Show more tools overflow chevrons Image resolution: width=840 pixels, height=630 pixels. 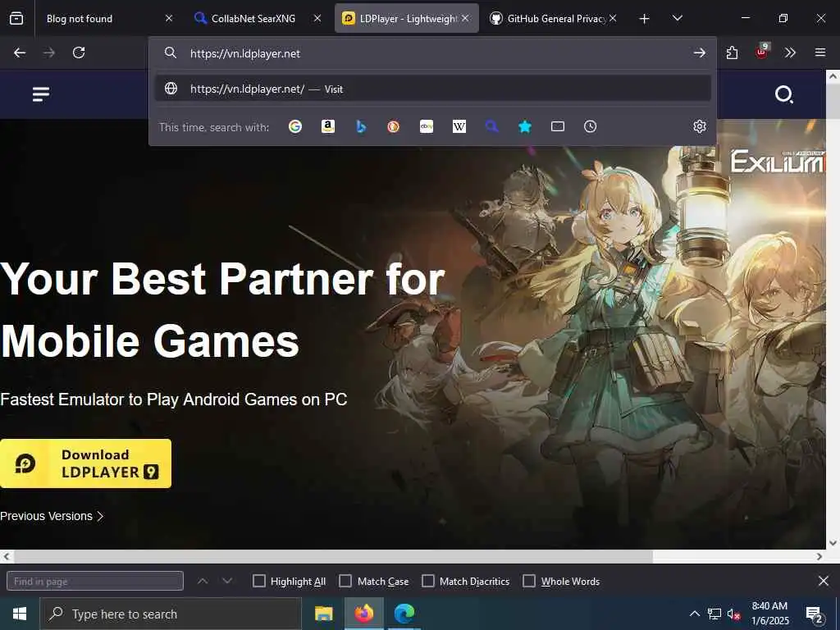click(x=790, y=52)
